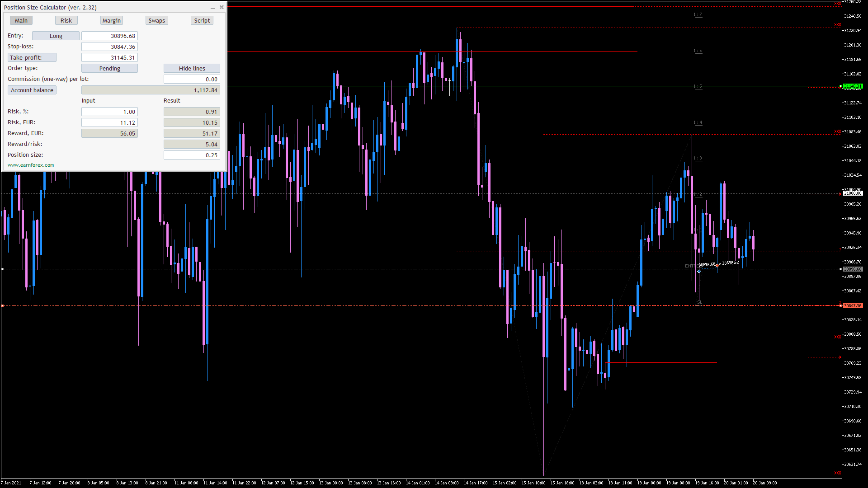The image size is (868, 488).
Task: Toggle the Long trade direction button
Action: [56, 36]
